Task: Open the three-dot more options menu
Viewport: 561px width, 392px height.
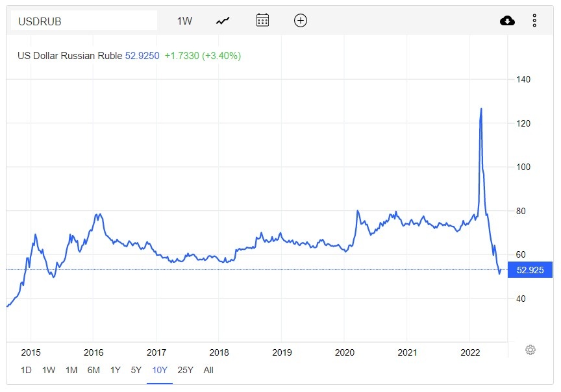Action: click(534, 21)
